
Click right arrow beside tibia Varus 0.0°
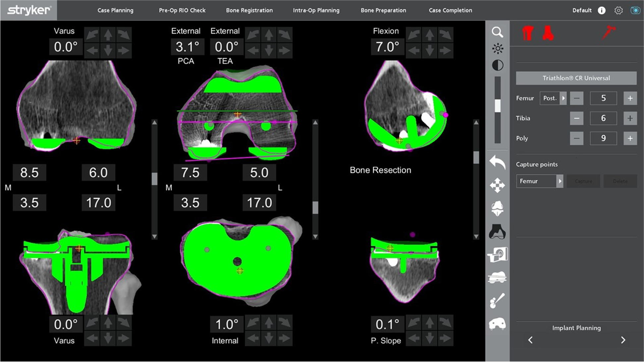tap(124, 339)
